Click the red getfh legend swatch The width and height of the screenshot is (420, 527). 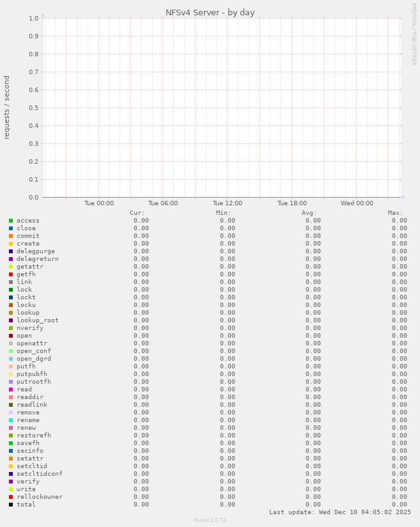[x=11, y=274]
